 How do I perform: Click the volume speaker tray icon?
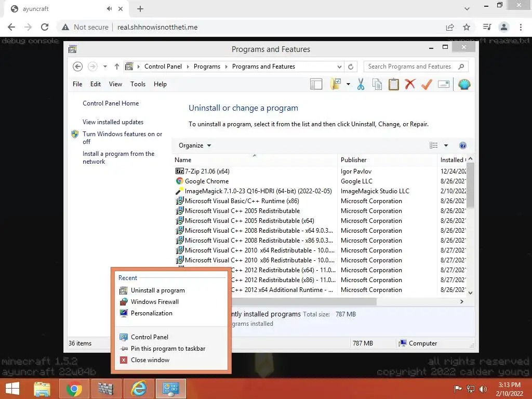pyautogui.click(x=483, y=389)
